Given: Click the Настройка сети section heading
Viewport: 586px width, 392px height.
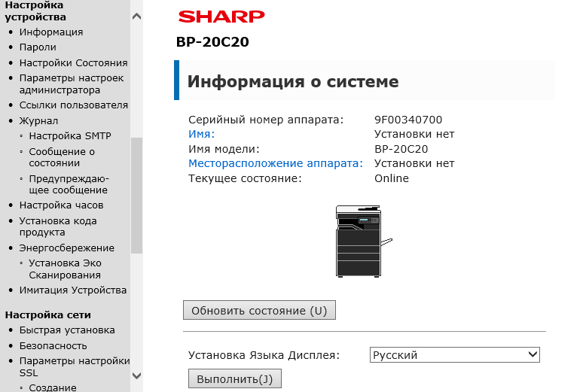Looking at the screenshot, I should 48,315.
